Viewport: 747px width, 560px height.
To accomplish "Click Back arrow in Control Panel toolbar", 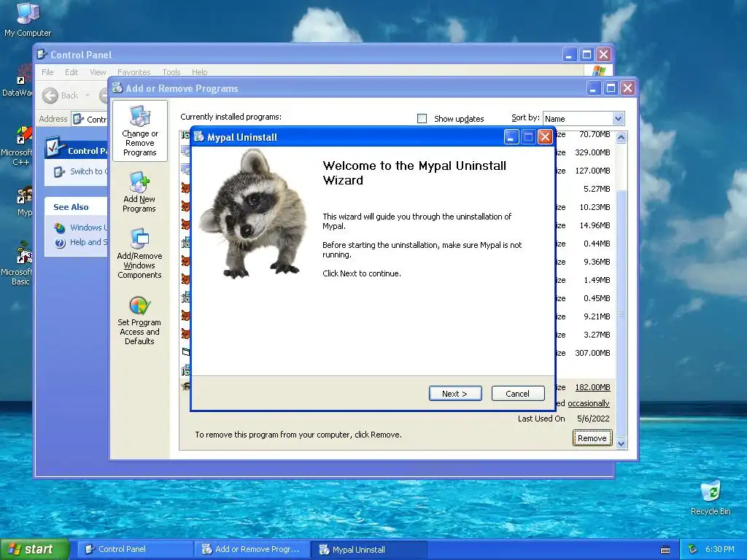I will [50, 96].
